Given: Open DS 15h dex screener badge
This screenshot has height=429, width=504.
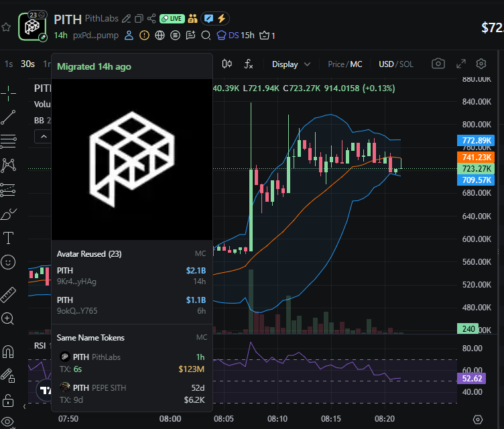Looking at the screenshot, I should [235, 36].
